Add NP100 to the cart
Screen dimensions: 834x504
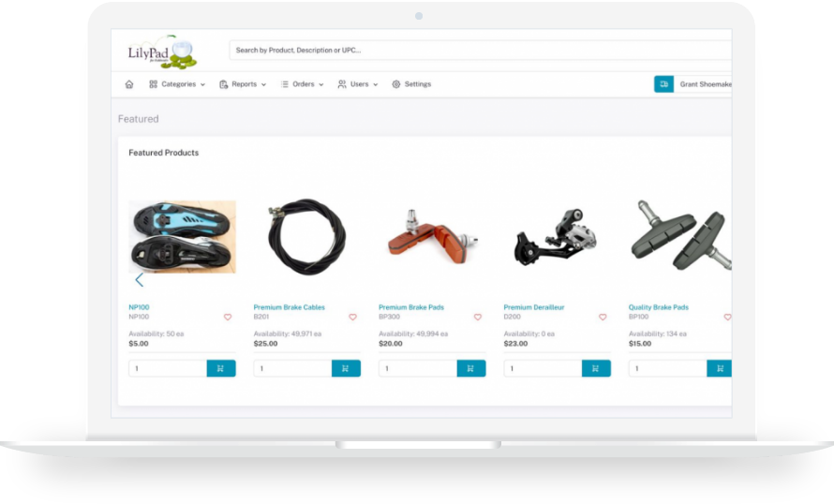221,368
